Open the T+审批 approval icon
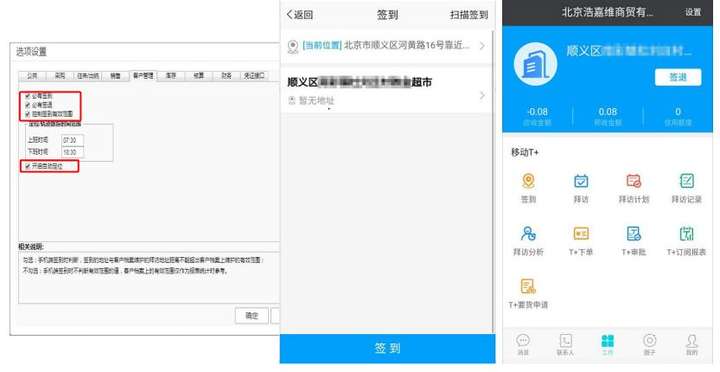Image resolution: width=720 pixels, height=372 pixels. pos(634,234)
